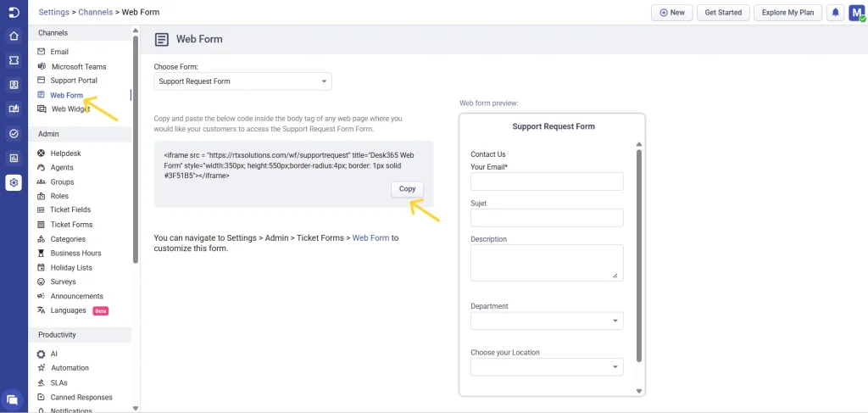
Task: Select Ticket Forms in Admin section
Action: pos(71,225)
